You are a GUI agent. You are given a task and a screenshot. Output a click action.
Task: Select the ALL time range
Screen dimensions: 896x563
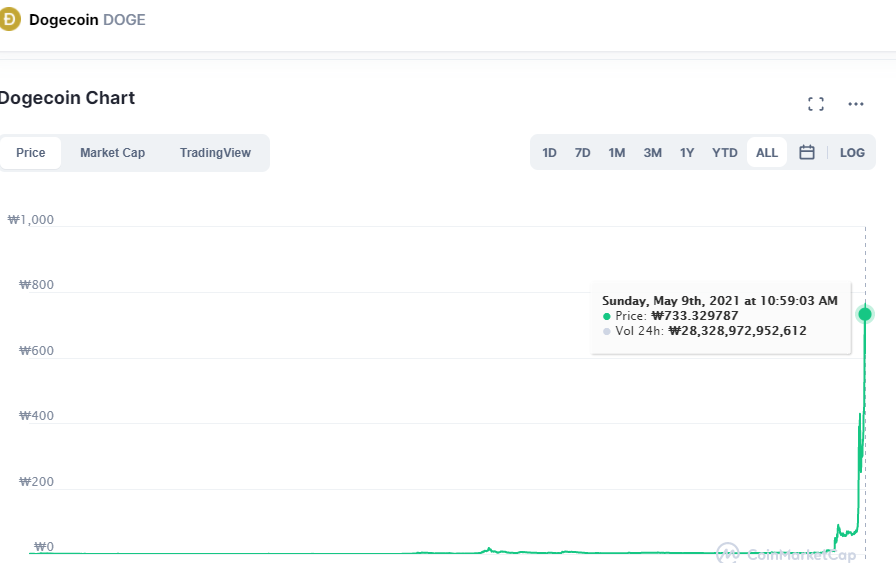767,153
